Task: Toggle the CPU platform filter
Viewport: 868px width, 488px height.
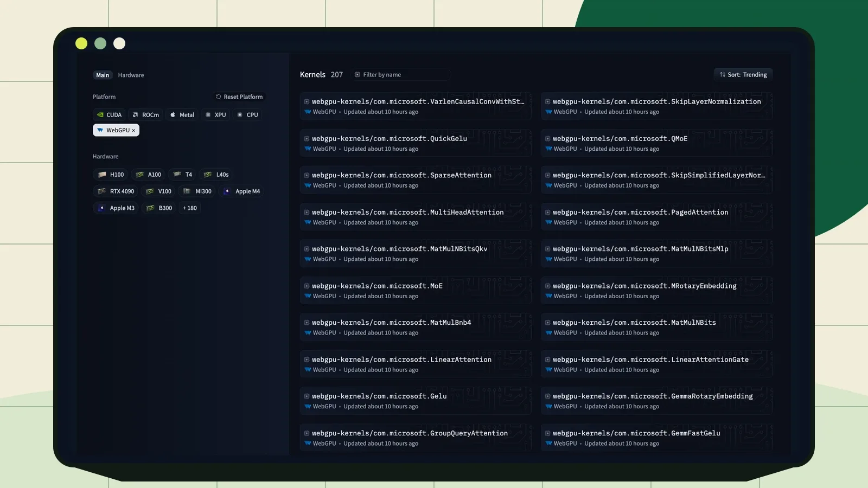Action: tap(247, 115)
